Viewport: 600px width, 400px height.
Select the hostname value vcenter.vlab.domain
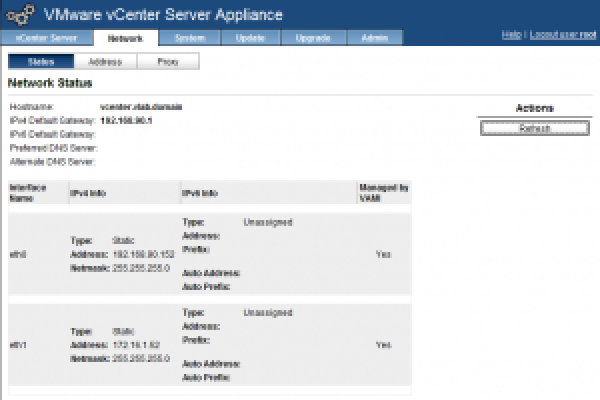coord(141,107)
